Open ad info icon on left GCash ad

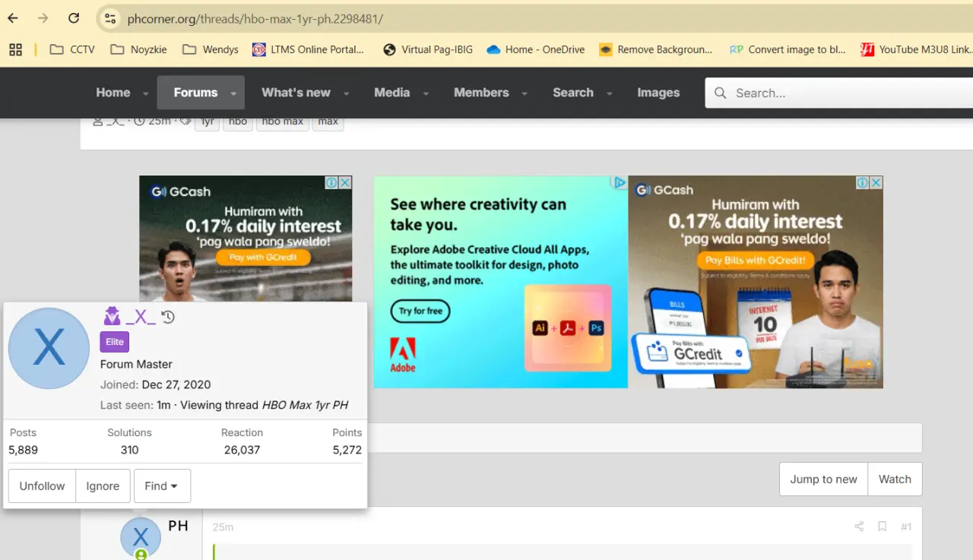(x=331, y=182)
